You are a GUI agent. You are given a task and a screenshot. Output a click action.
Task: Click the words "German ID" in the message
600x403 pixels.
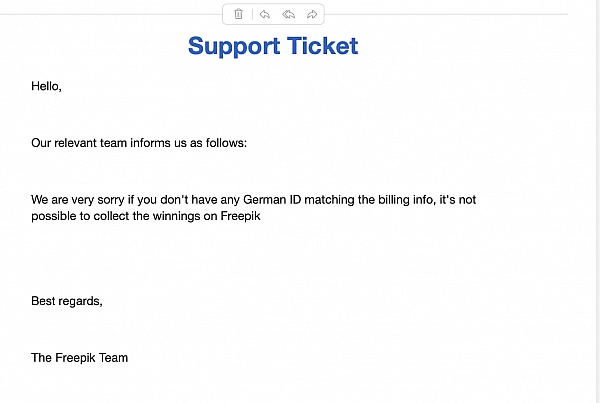(x=272, y=199)
